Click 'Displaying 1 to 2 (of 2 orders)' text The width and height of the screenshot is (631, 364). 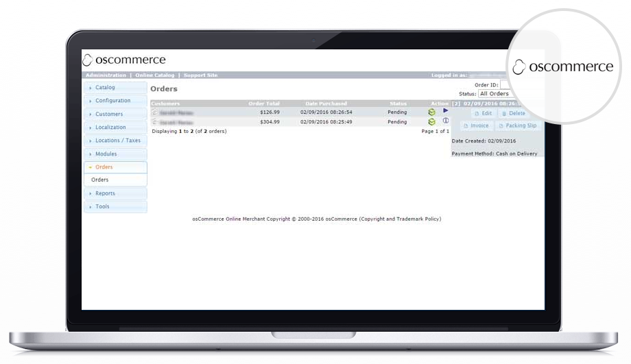pos(189,131)
